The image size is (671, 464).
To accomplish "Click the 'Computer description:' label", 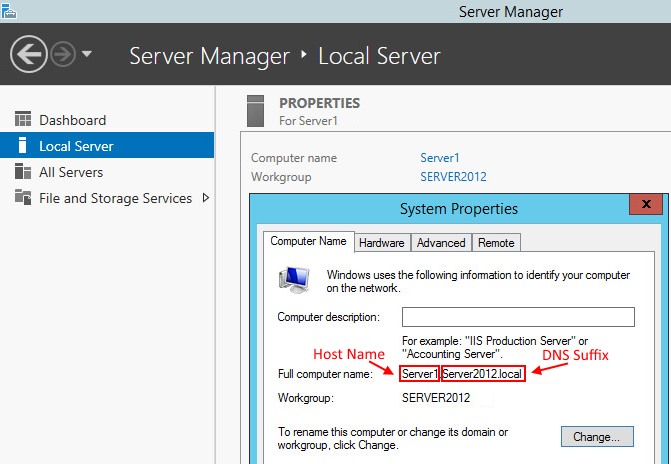I will tap(329, 317).
